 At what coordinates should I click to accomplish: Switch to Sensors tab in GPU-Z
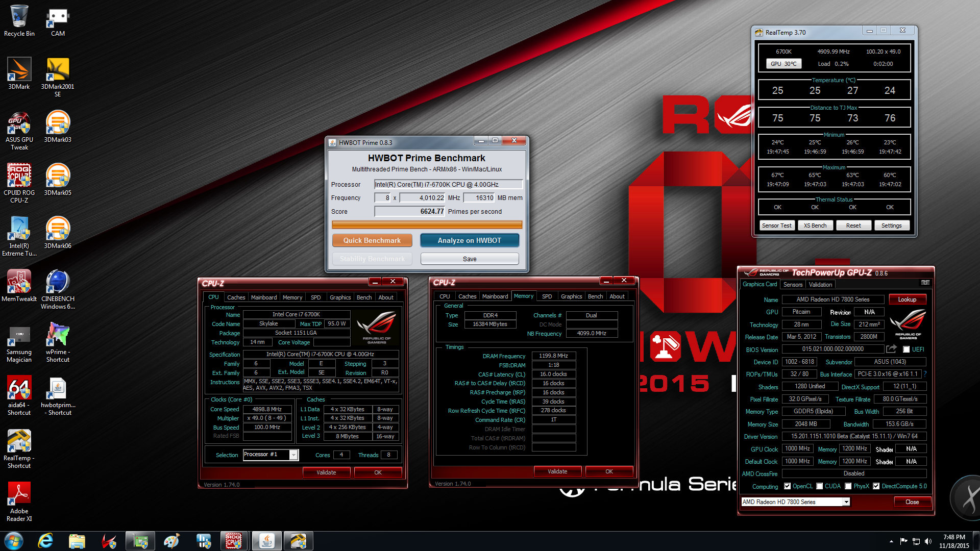pos(793,285)
